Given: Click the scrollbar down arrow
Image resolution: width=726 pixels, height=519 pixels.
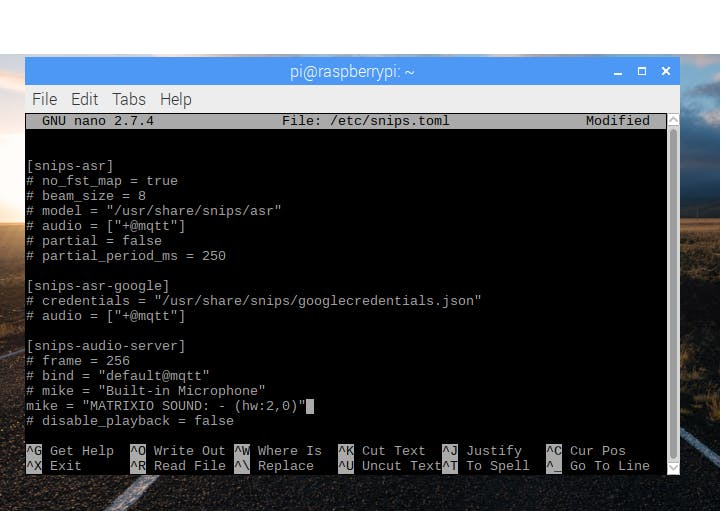Looking at the screenshot, I should 673,468.
